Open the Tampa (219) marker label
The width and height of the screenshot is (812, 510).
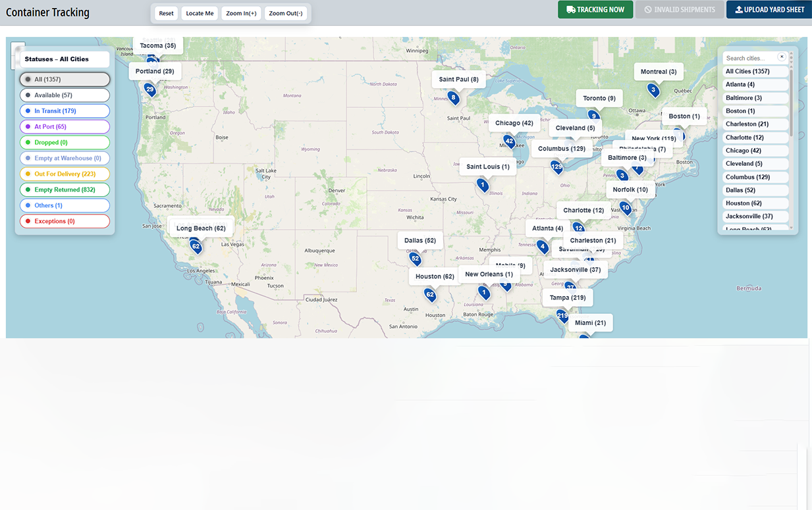click(567, 298)
